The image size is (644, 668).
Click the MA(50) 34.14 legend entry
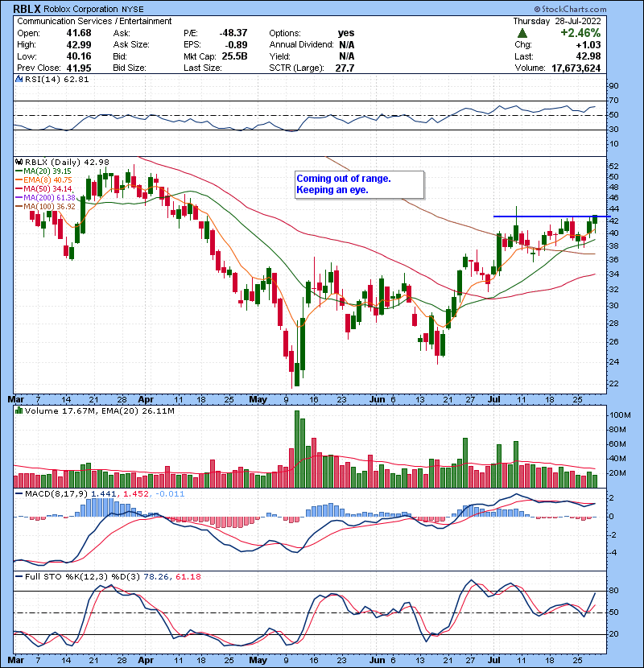pyautogui.click(x=43, y=188)
